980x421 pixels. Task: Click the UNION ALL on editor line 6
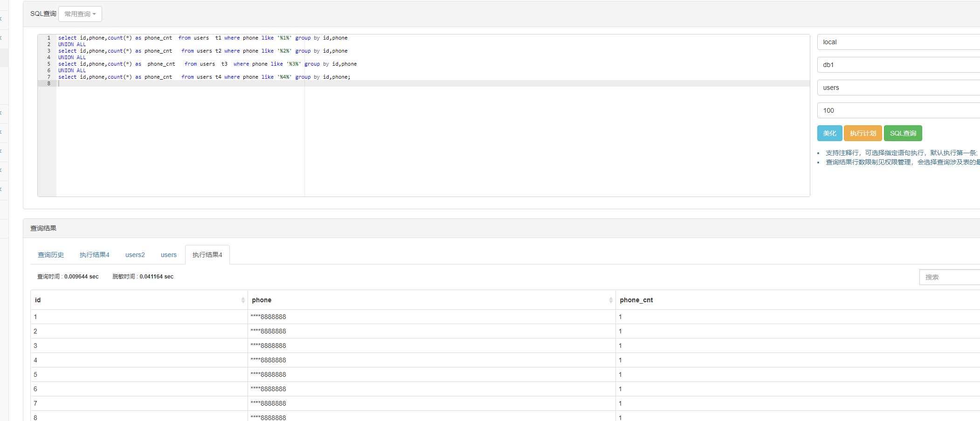coord(72,70)
